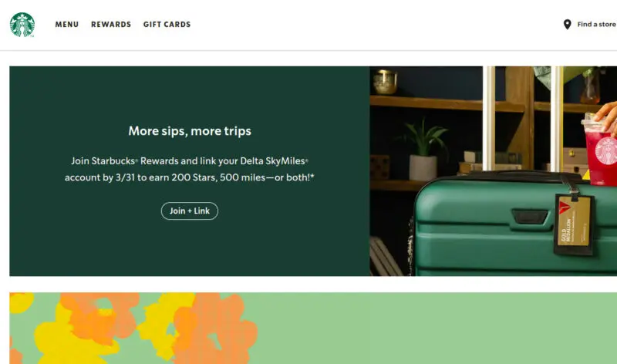
Task: Click the Join + Link button
Action: (x=190, y=211)
